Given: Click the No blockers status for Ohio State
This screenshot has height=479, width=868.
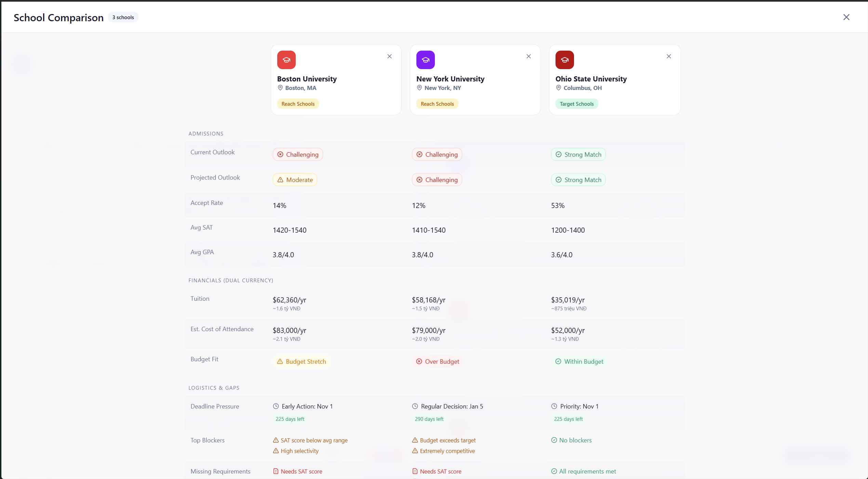Looking at the screenshot, I should [x=571, y=440].
